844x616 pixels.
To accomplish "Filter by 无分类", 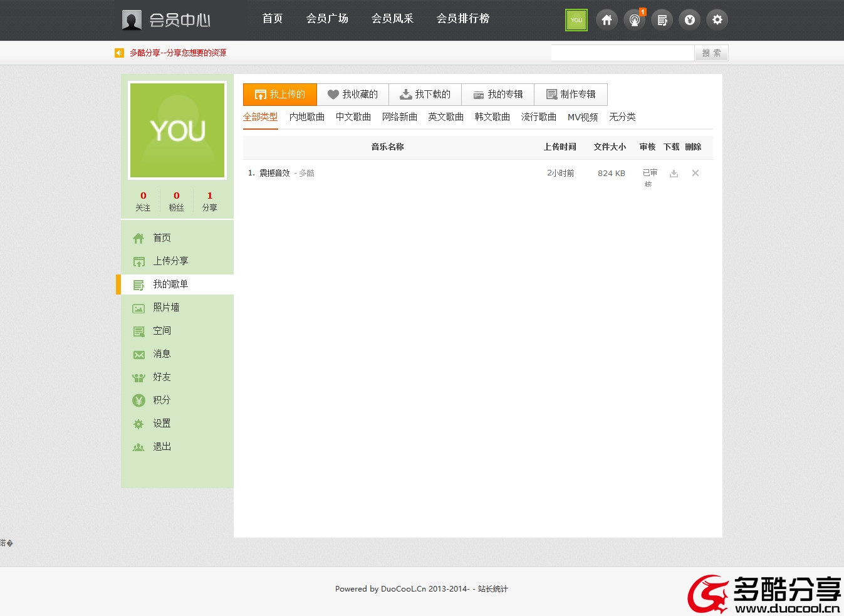I will point(622,117).
